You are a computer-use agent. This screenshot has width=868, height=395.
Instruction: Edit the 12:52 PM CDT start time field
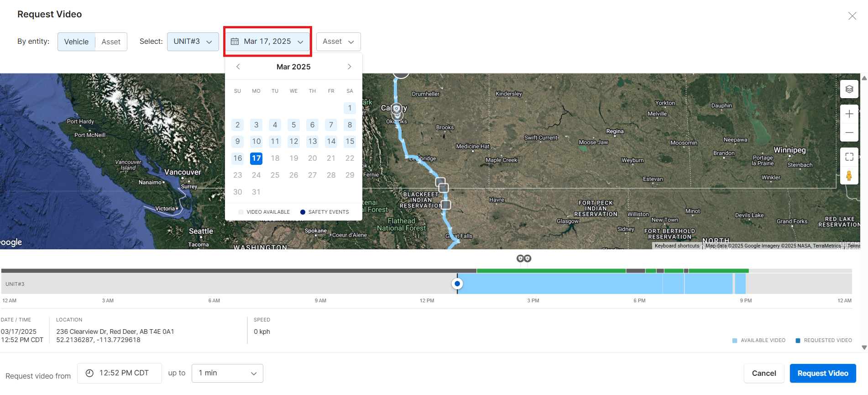click(120, 373)
